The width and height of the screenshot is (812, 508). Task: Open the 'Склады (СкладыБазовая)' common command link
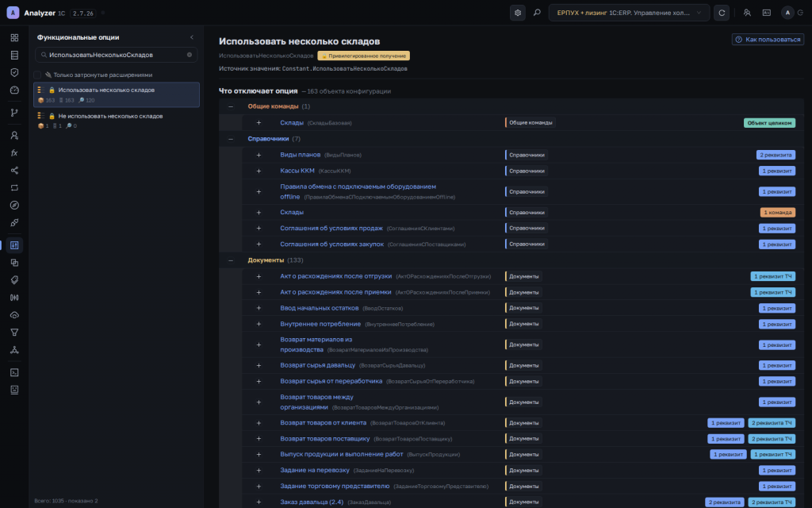click(x=292, y=123)
